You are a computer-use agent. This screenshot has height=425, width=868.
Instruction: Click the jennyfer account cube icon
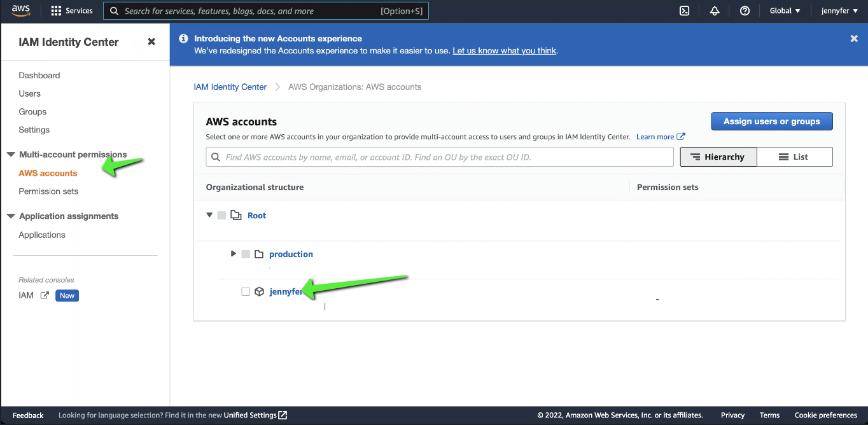259,292
